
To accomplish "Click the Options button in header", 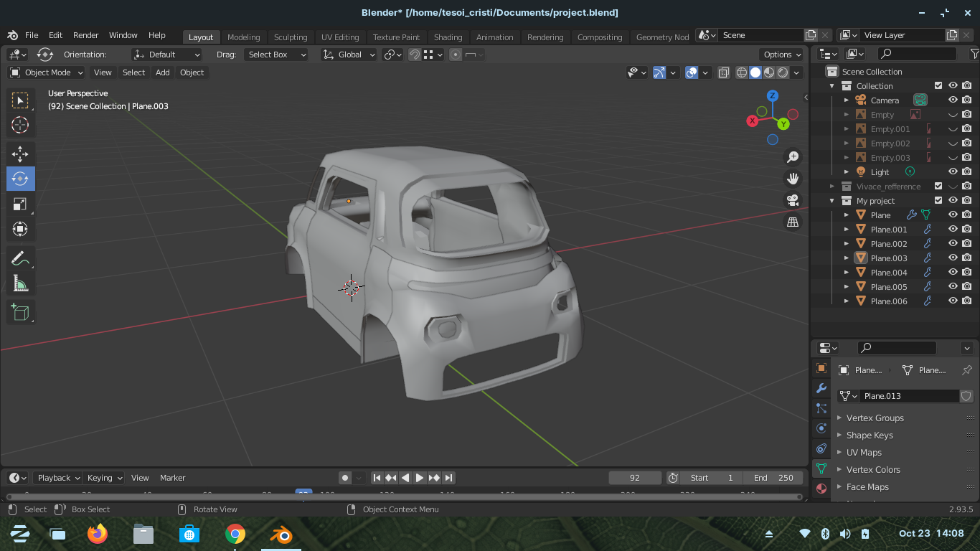I will click(782, 55).
